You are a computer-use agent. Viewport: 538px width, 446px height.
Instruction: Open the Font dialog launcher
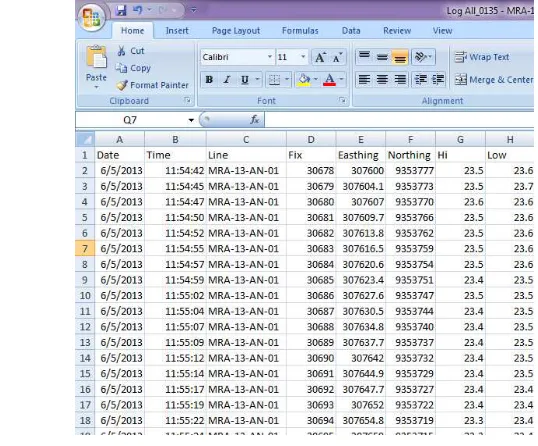point(342,100)
